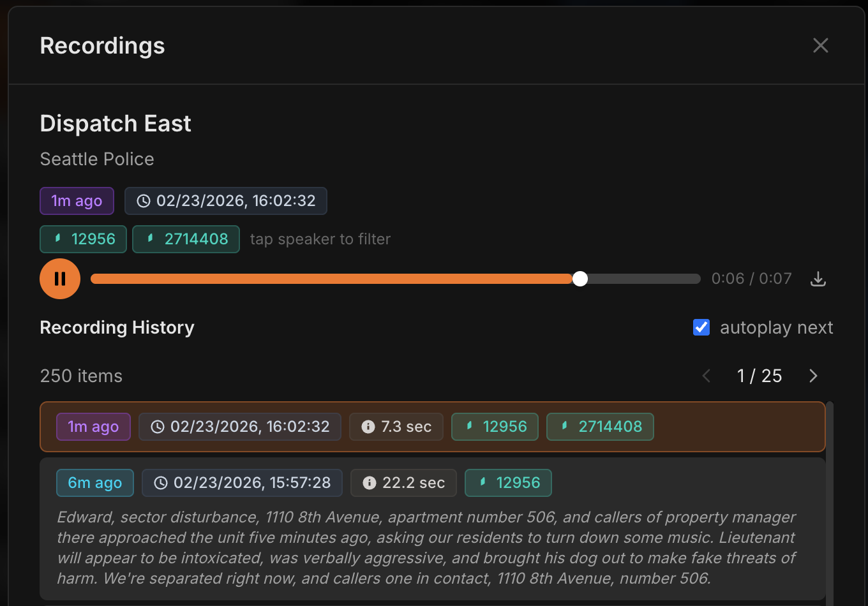Viewport: 868px width, 606px height.
Task: Tap speaker 12956 to filter recordings
Action: tap(83, 239)
